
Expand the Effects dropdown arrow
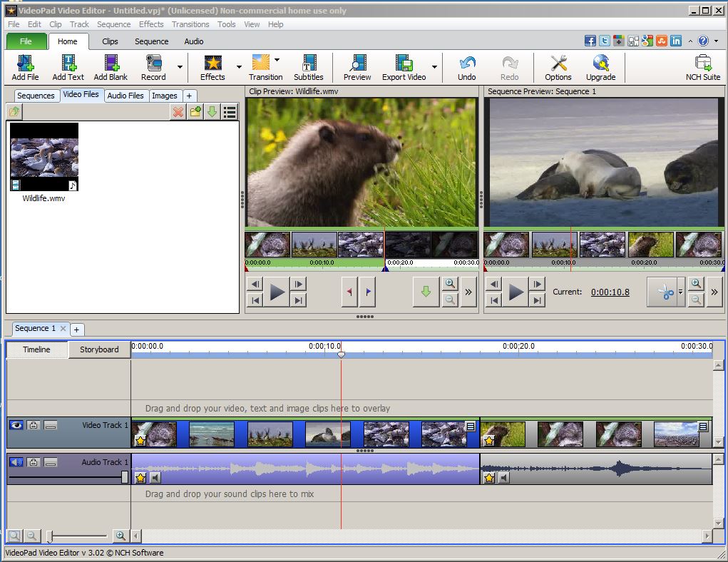click(239, 67)
